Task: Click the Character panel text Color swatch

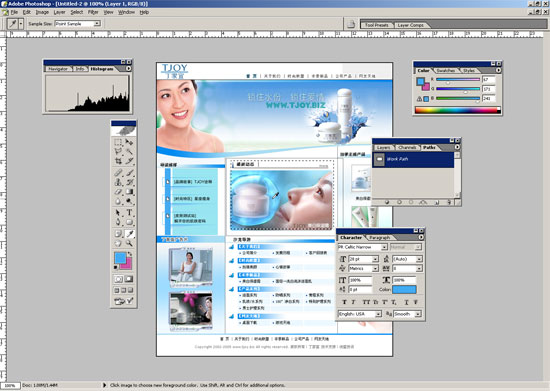Action: [404, 289]
